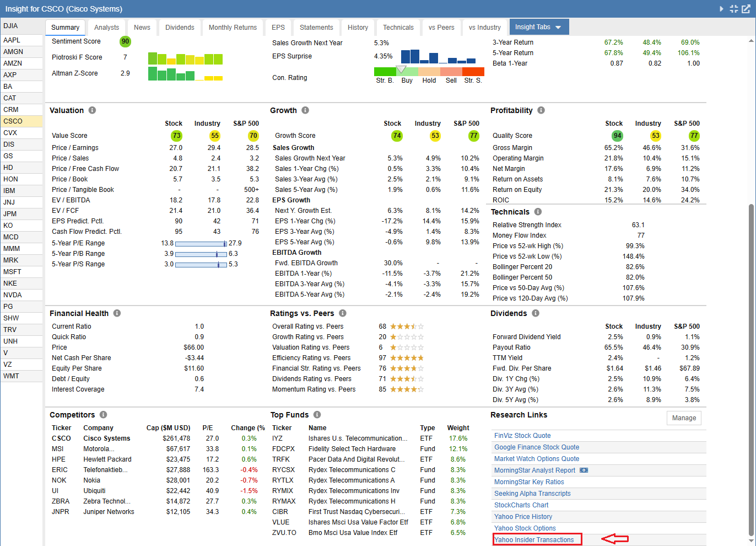Open Yahoo Insider Transactions link

click(534, 540)
